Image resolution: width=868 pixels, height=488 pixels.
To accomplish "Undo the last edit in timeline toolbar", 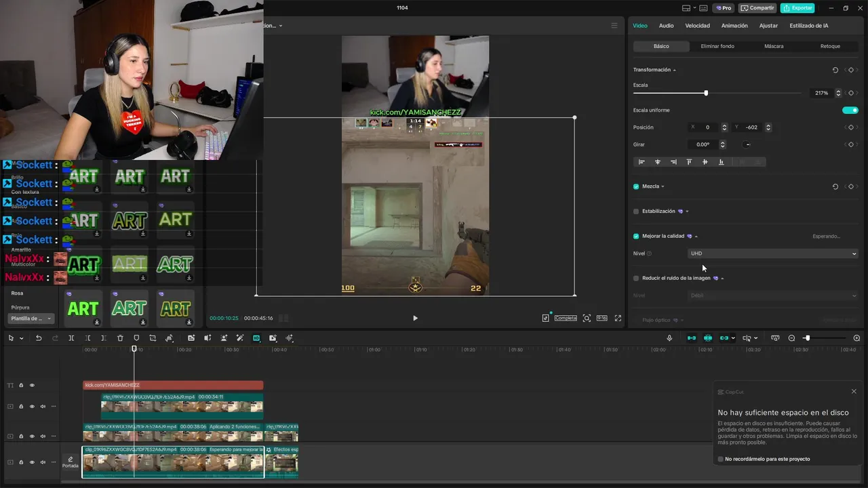I will tap(39, 338).
